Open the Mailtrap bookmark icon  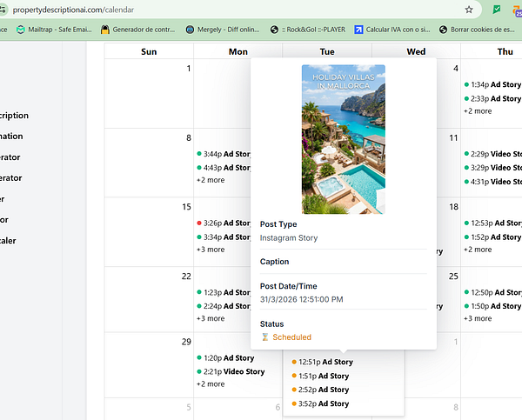coord(21,30)
